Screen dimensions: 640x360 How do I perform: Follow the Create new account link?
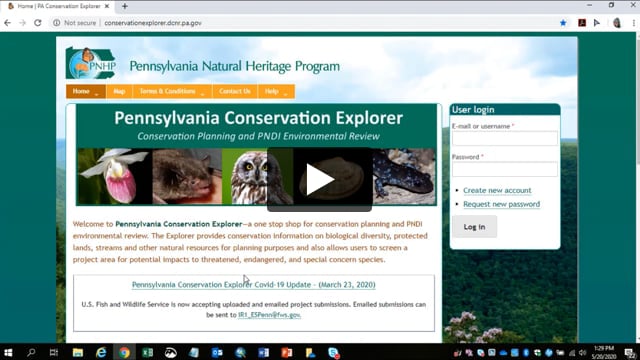tap(497, 191)
